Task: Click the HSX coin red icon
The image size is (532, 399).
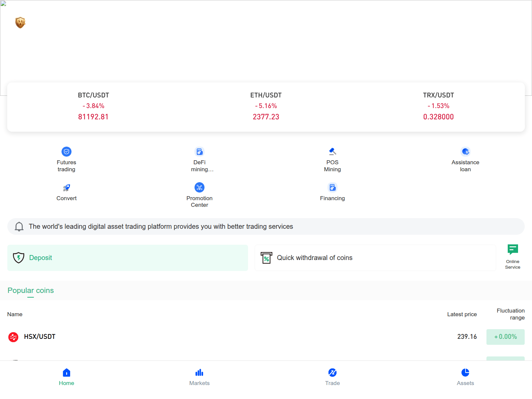Action: point(13,337)
